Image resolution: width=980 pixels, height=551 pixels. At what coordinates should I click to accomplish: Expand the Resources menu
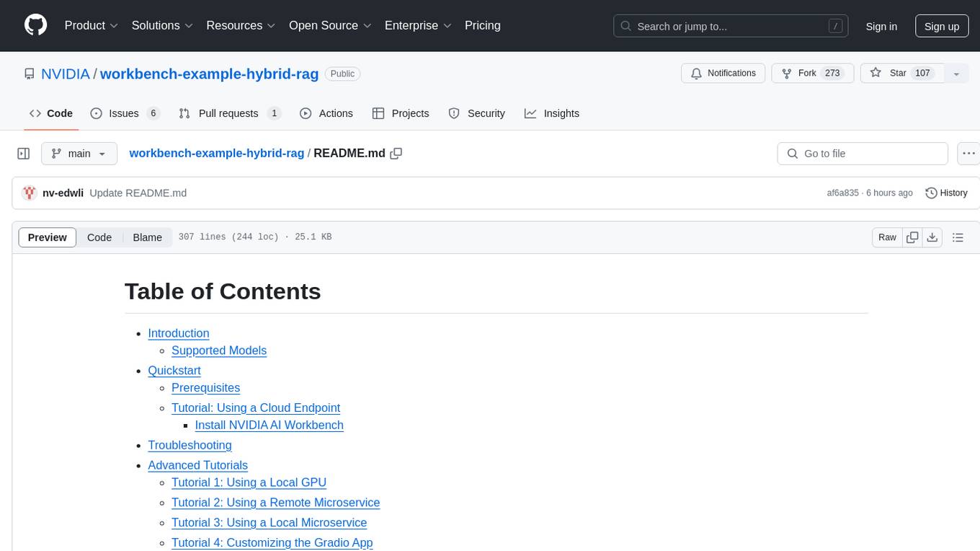point(241,26)
